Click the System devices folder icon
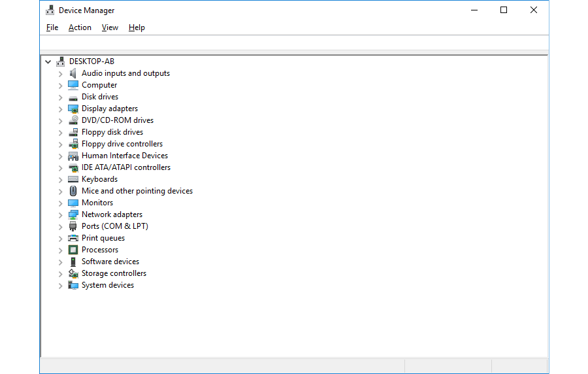The height and width of the screenshot is (374, 588). coord(73,285)
